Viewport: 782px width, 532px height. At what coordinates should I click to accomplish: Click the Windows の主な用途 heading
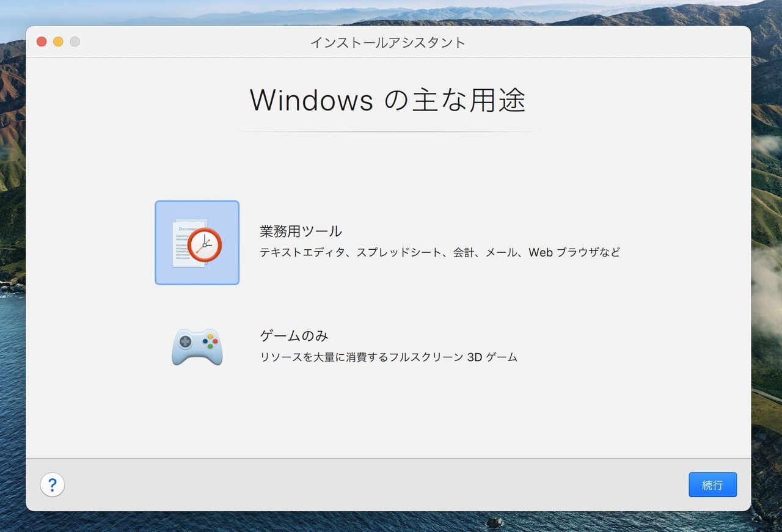click(388, 100)
